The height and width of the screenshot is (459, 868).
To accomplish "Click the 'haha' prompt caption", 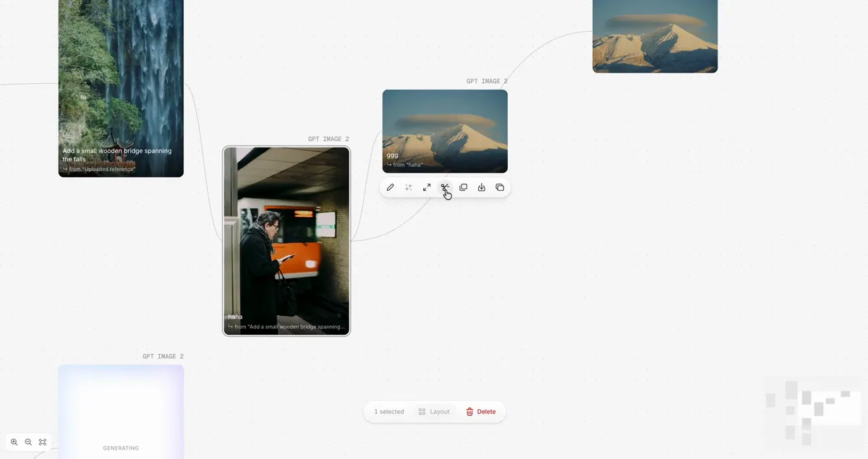I will pos(235,317).
